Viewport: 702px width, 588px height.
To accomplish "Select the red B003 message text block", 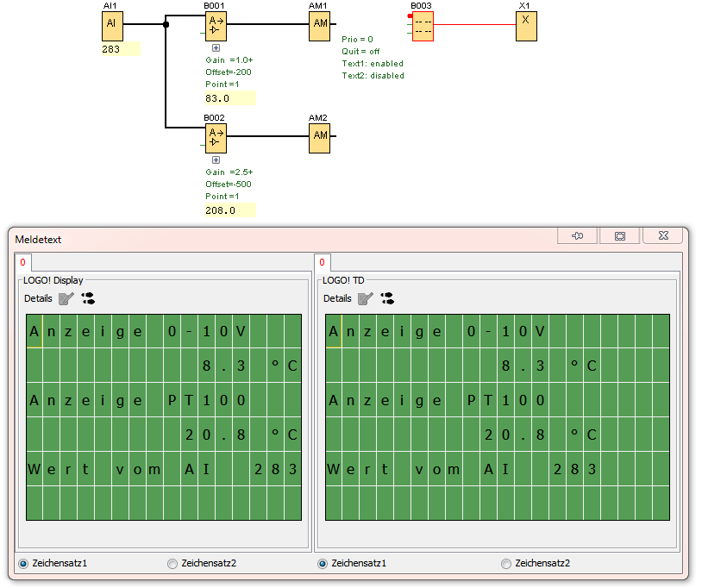I will click(423, 26).
